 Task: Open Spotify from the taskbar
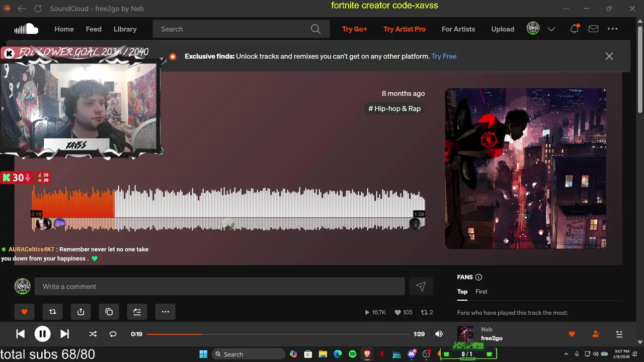click(x=352, y=354)
